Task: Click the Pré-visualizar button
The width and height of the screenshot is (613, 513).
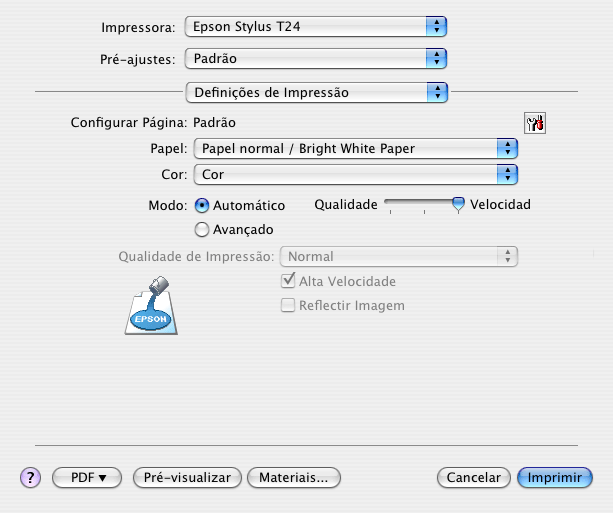Action: point(187,477)
